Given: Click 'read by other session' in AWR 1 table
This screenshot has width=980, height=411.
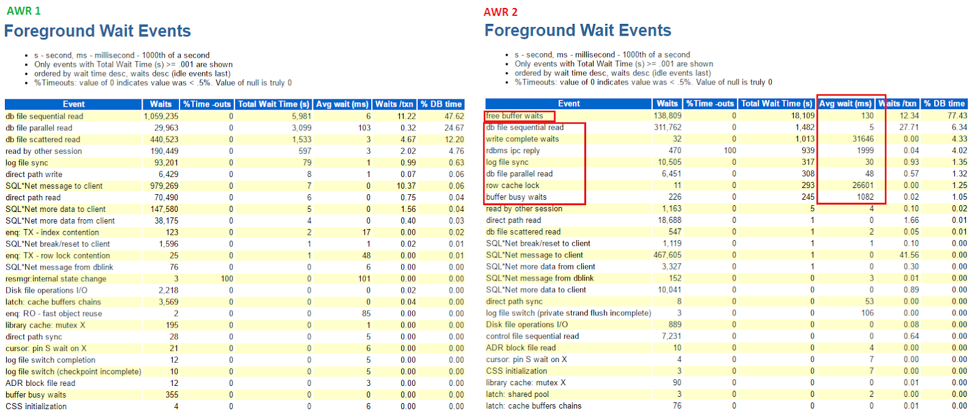Looking at the screenshot, I should (x=43, y=151).
